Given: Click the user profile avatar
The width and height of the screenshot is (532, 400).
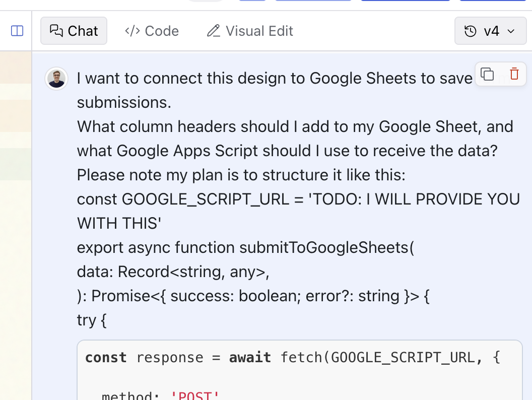Looking at the screenshot, I should (x=56, y=79).
